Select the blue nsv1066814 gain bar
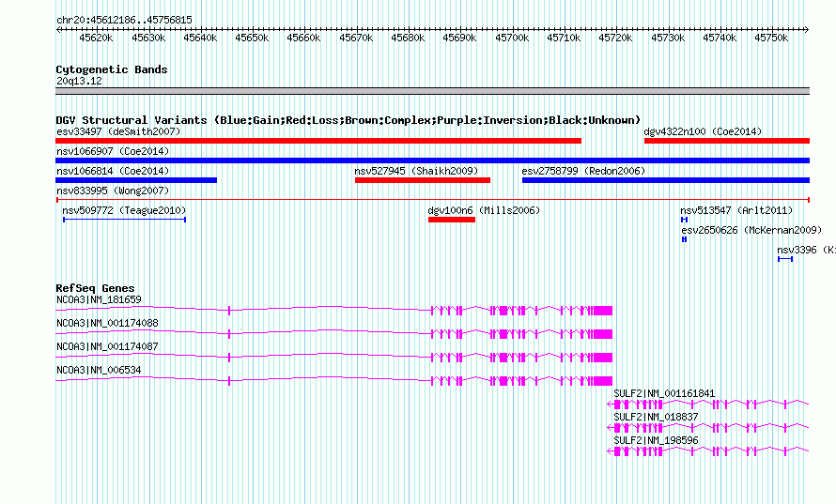Image resolution: width=836 pixels, height=504 pixels. [136, 180]
